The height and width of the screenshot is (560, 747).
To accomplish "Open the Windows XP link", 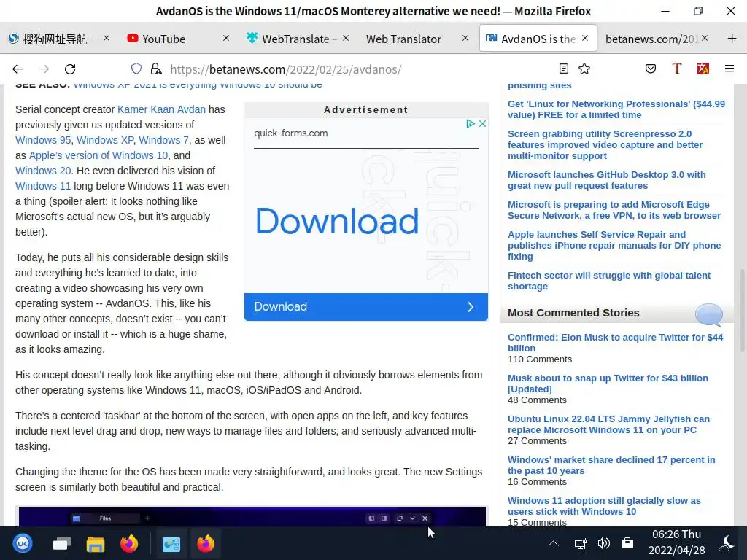I will [x=105, y=140].
